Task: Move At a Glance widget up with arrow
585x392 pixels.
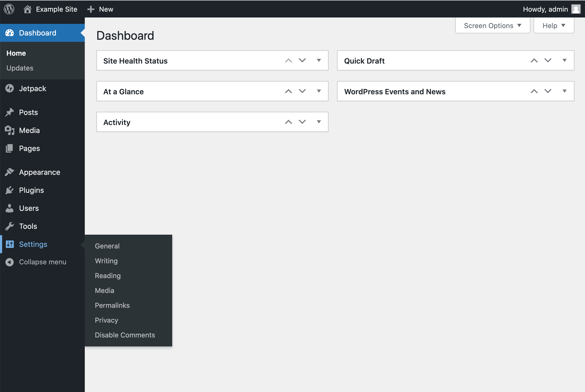Action: 288,91
